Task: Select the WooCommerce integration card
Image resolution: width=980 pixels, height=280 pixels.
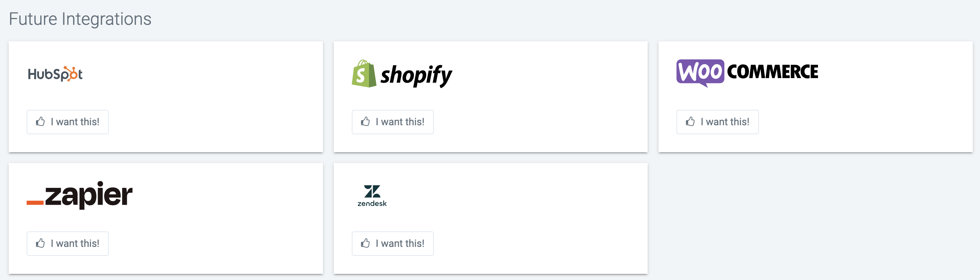Action: [815, 97]
